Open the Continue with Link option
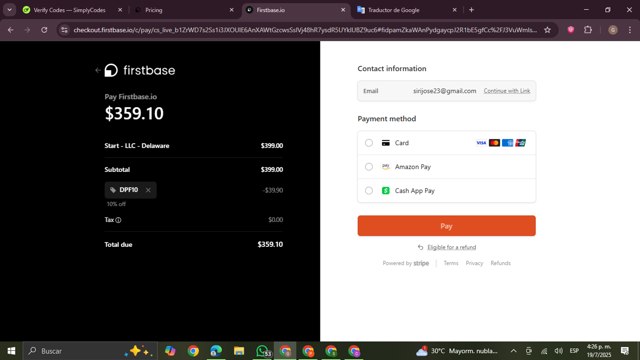 click(x=507, y=91)
